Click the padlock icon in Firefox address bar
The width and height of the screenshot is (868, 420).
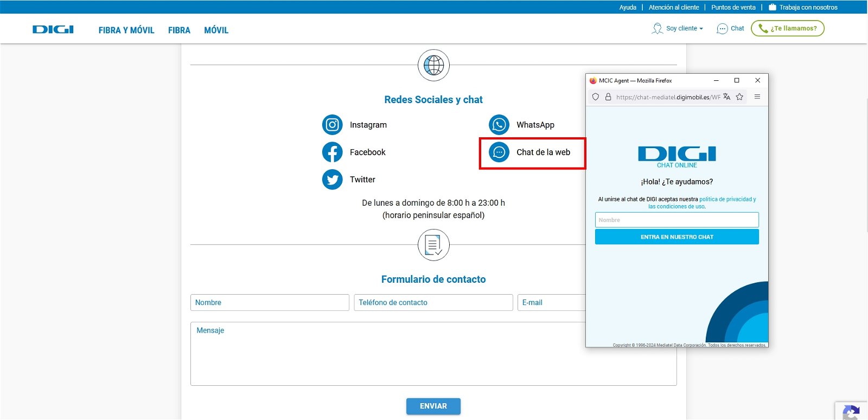pyautogui.click(x=608, y=97)
